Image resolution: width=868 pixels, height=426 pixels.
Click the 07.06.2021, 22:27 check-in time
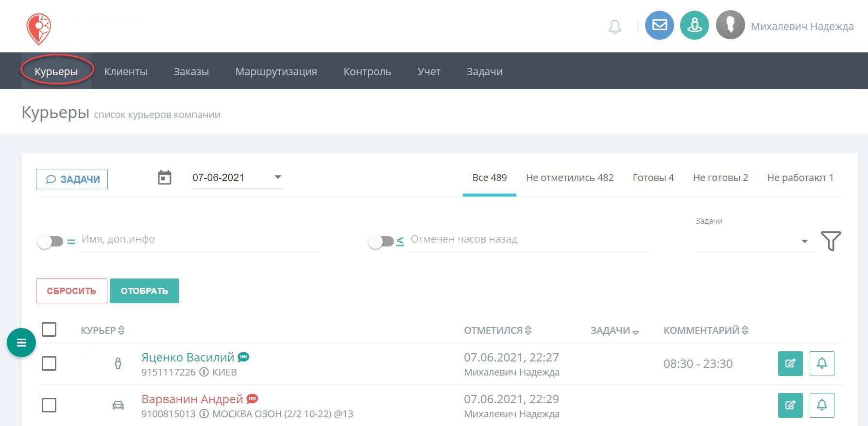pyautogui.click(x=511, y=358)
